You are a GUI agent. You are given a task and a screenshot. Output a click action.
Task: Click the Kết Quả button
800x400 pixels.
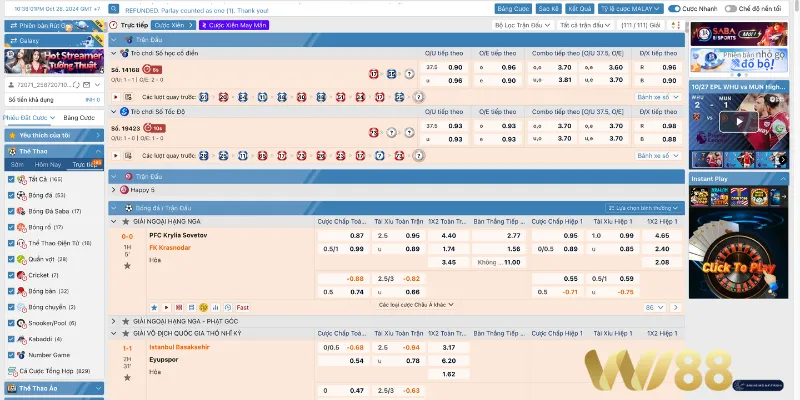pos(580,9)
